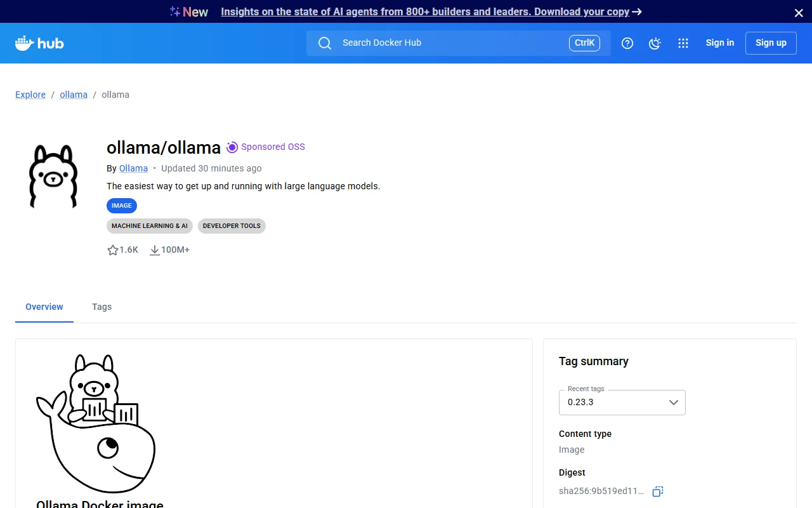Click the search magnifier icon
812x508 pixels.
click(325, 43)
